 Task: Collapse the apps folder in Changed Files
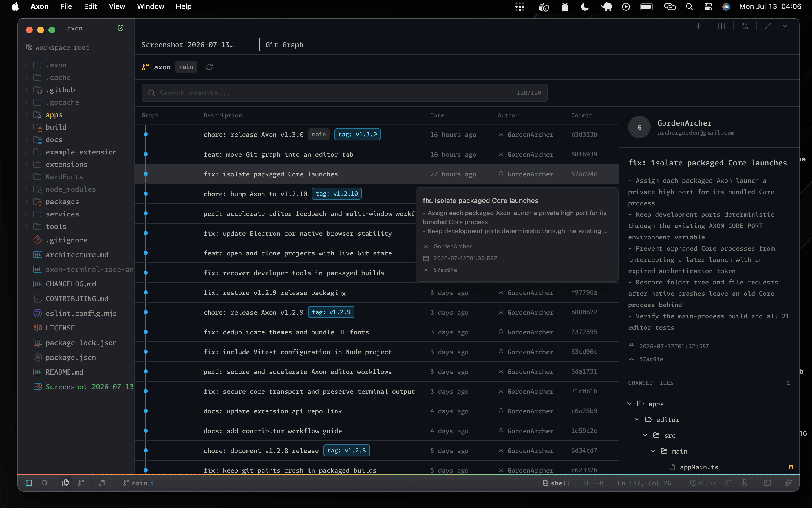coord(630,404)
